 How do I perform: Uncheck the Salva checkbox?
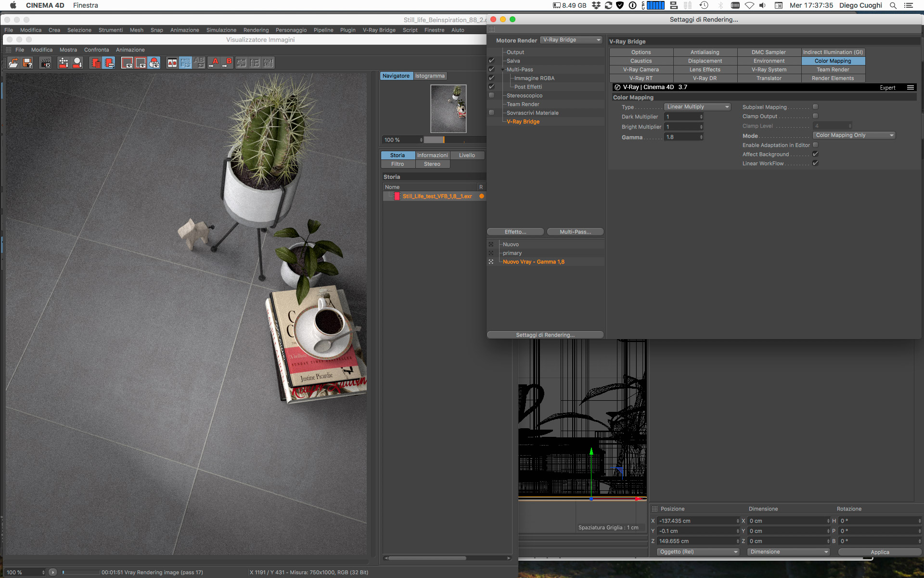491,61
